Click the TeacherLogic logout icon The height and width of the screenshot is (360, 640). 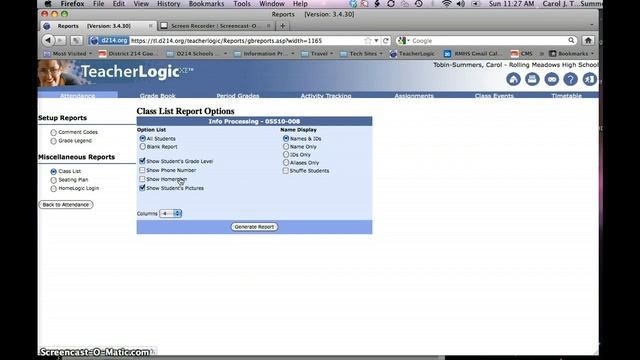coord(589,79)
